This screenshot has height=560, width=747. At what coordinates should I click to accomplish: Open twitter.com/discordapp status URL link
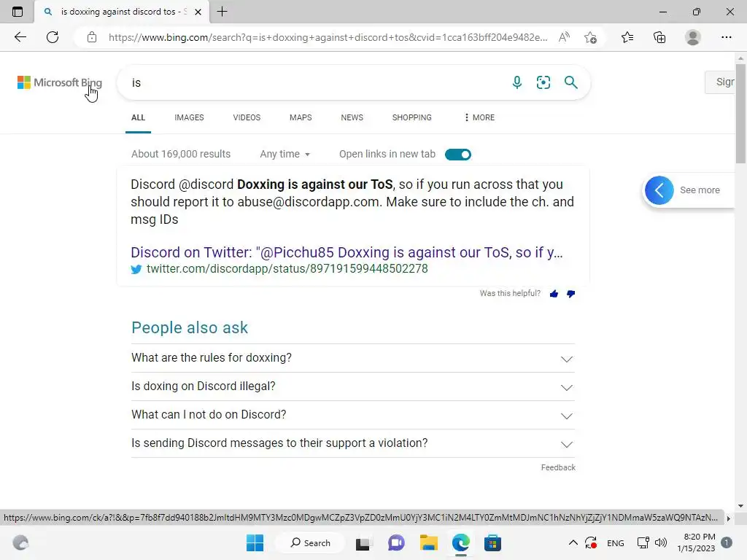[x=287, y=269]
